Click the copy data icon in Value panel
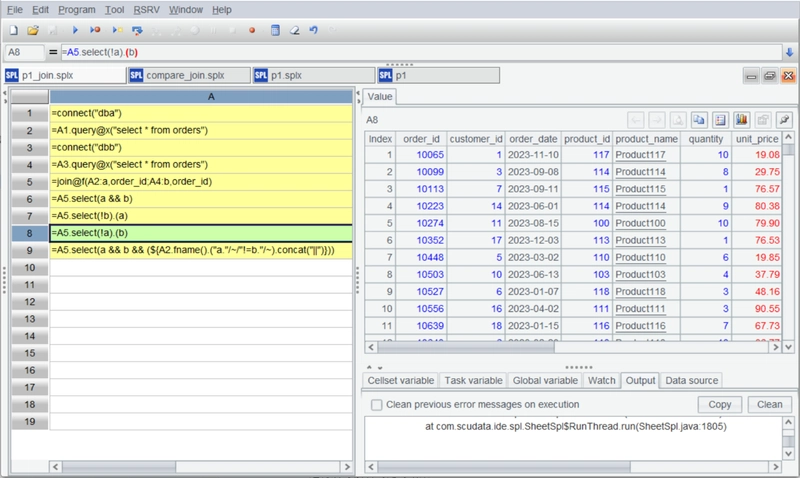This screenshot has height=478, width=800. pyautogui.click(x=698, y=120)
